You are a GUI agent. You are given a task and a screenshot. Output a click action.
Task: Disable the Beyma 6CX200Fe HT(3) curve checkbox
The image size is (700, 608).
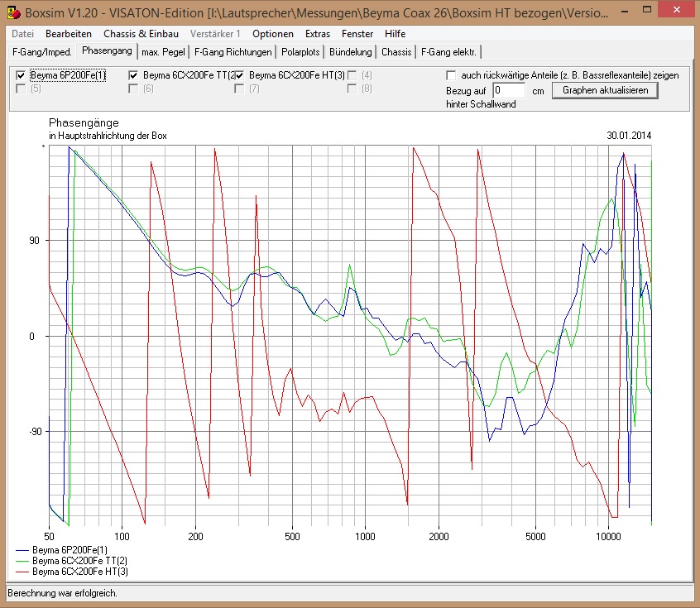click(x=239, y=75)
